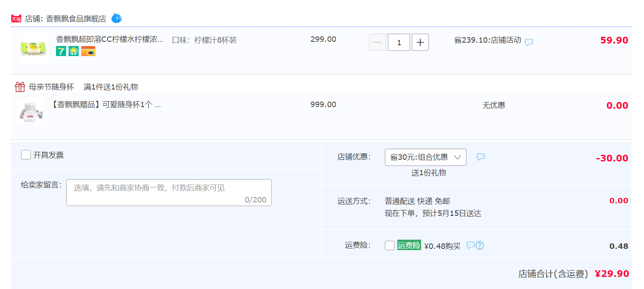Screen dimensions: 644x289
Task: Click the 给卖家留言 message input box
Action: [169, 192]
